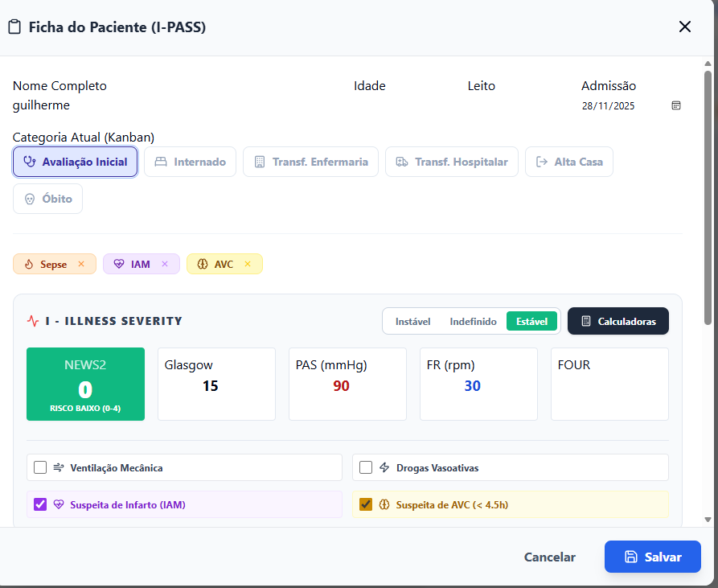Remove the AVC tag with its x
Screen dimensions: 718x588
248,264
